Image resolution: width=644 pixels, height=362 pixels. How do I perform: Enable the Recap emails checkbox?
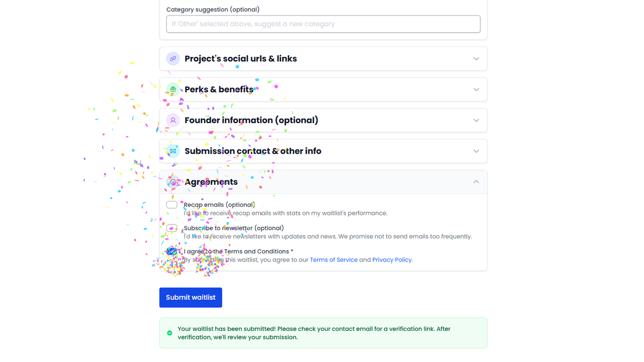(x=172, y=205)
